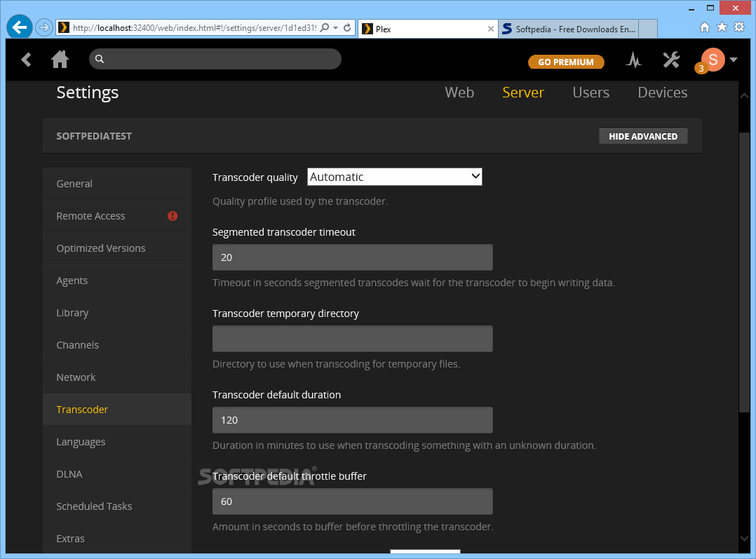Go back using the browser back arrow

[x=20, y=27]
